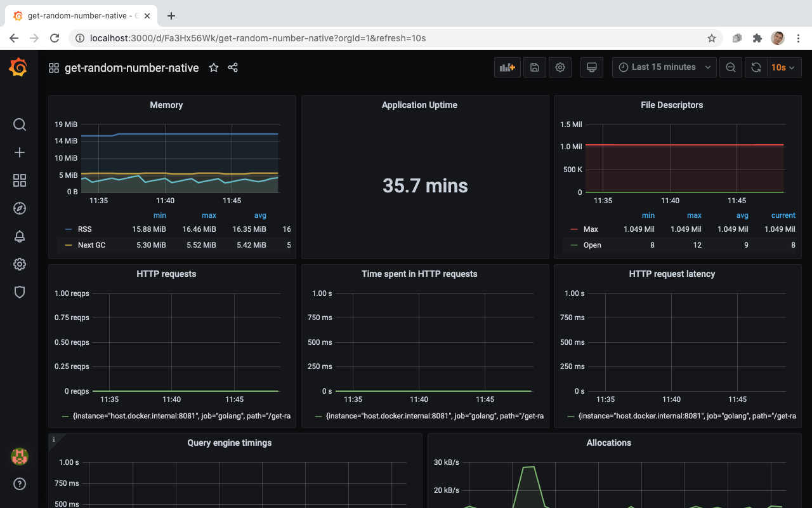
Task: Sort File Descriptors legend by min column
Action: [648, 216]
